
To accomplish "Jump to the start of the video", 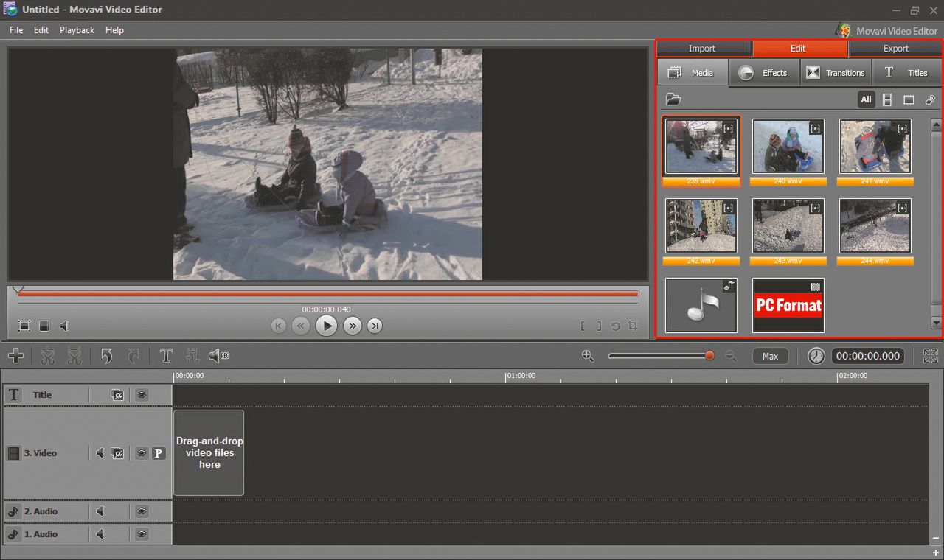I will click(x=278, y=326).
